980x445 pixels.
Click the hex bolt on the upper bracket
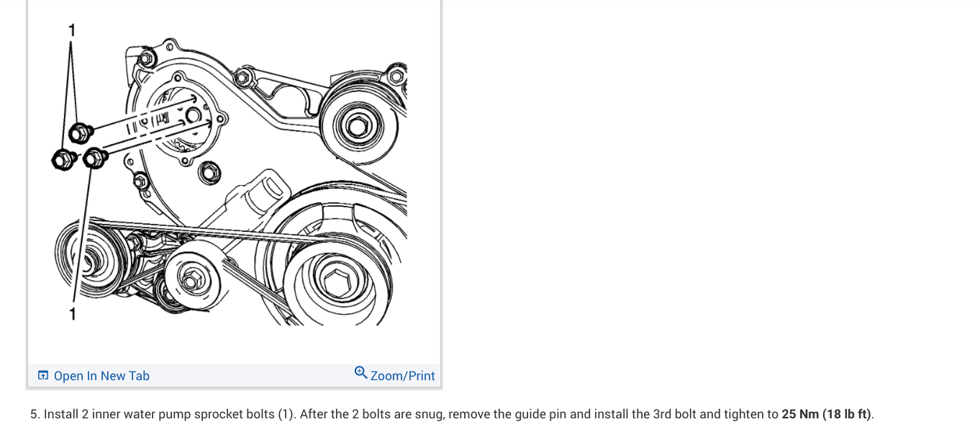click(242, 75)
